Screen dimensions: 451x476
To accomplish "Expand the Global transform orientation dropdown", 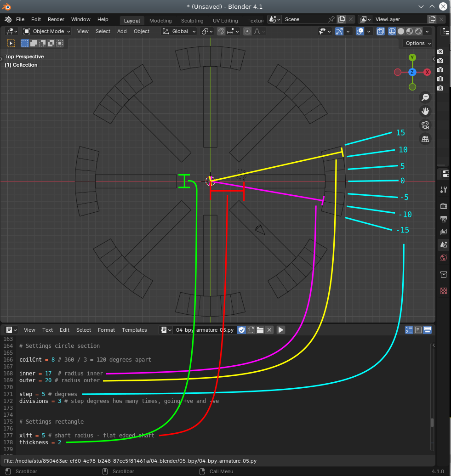I will [x=179, y=31].
